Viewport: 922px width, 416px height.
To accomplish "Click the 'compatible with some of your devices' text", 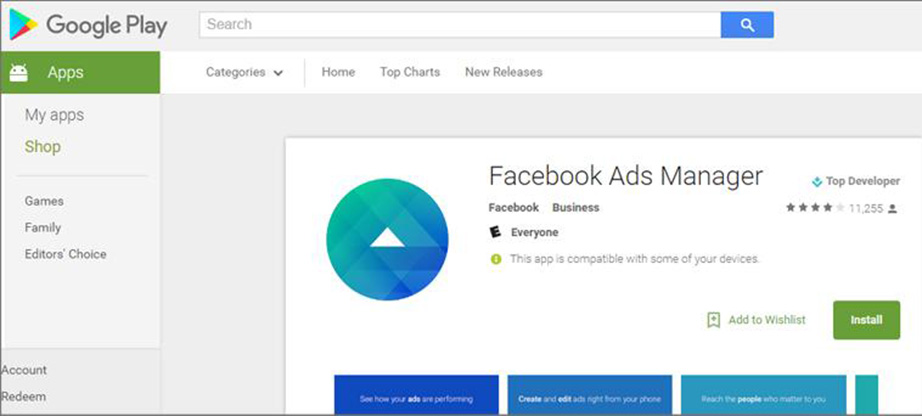I will tap(634, 259).
